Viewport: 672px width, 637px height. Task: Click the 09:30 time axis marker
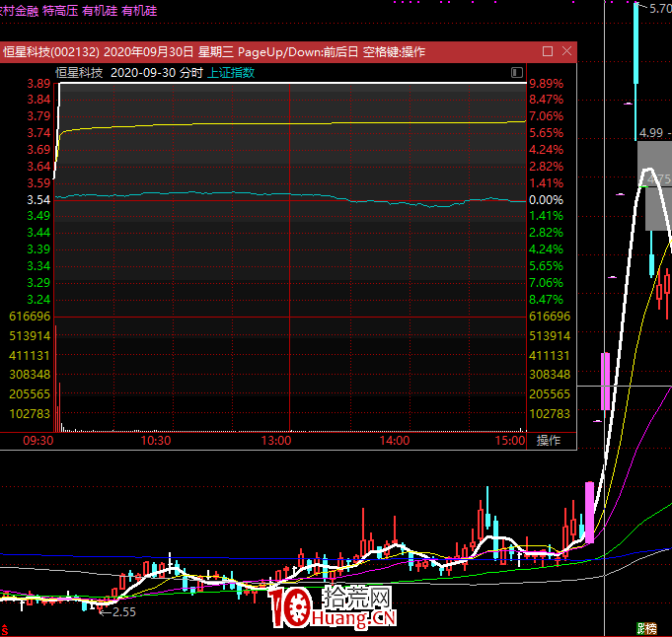click(x=38, y=441)
